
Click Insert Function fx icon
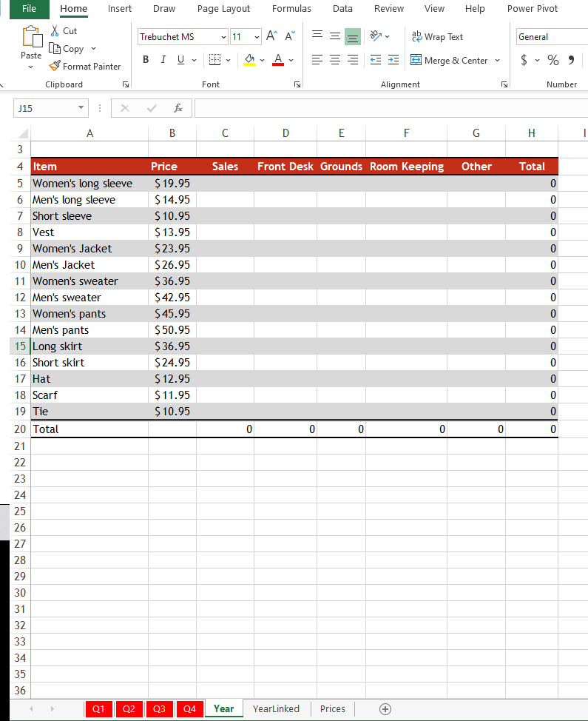pyautogui.click(x=178, y=108)
